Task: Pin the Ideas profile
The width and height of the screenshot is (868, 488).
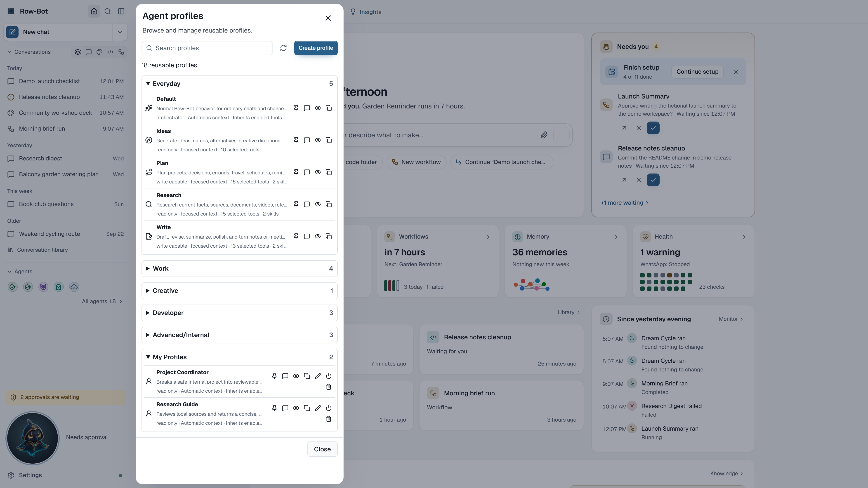Action: [x=296, y=140]
